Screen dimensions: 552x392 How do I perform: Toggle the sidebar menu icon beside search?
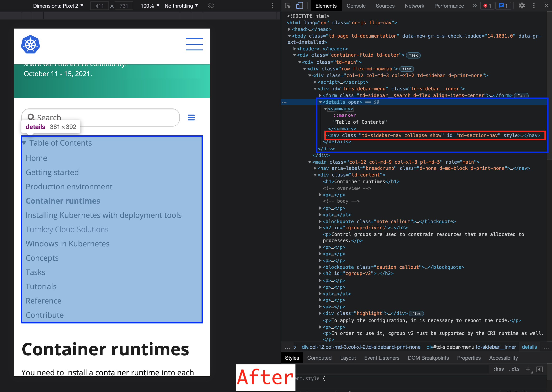coord(191,118)
